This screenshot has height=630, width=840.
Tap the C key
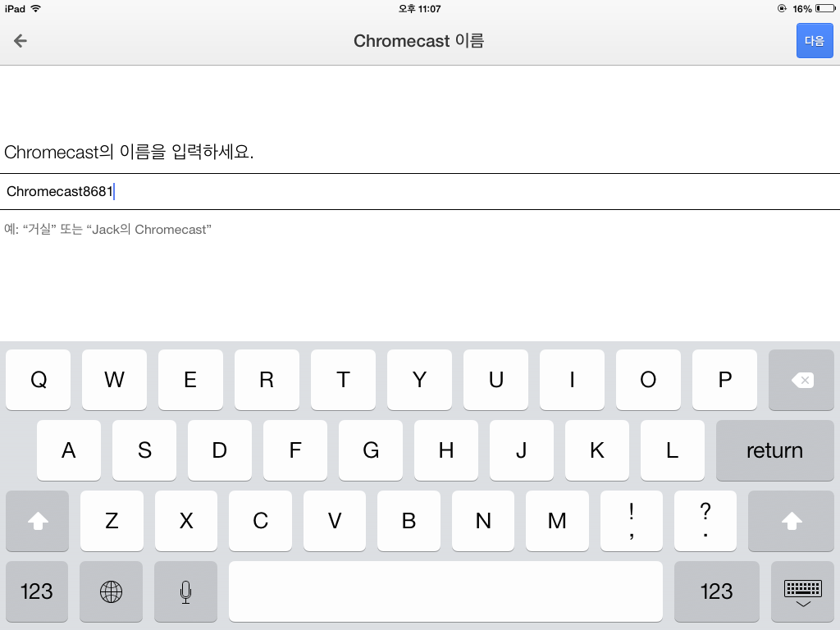pos(260,521)
